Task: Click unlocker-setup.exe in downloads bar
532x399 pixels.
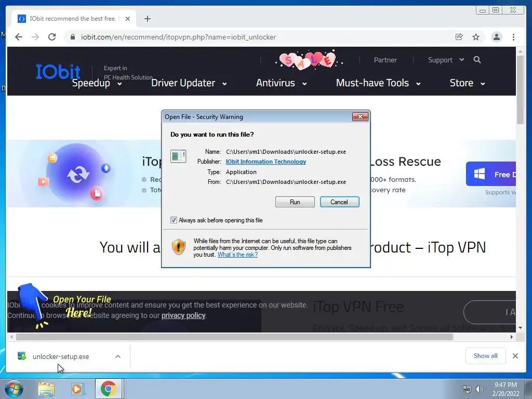Action: 61,356
